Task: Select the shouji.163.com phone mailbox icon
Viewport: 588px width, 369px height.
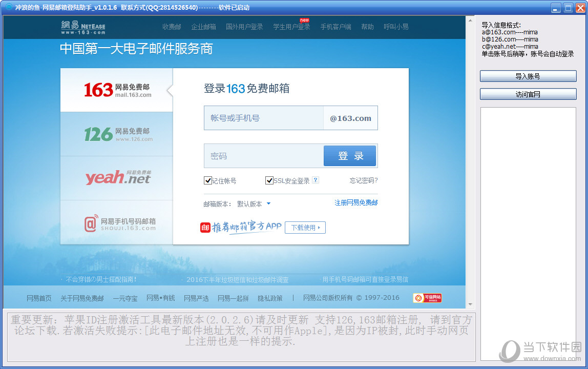Action: pos(91,223)
